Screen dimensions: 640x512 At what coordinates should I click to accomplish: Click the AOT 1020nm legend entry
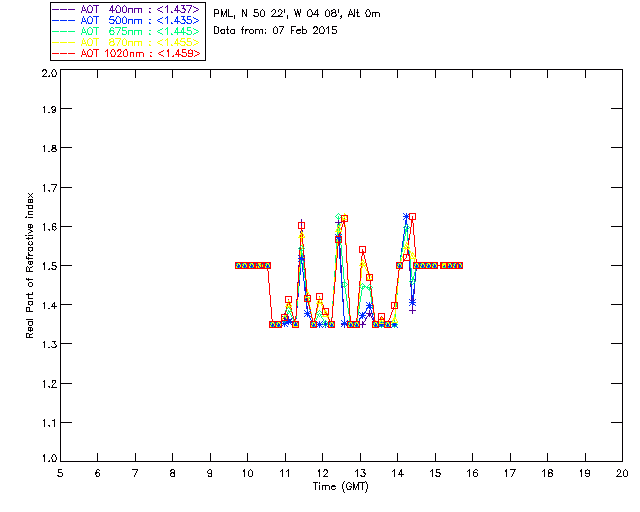pos(127,53)
